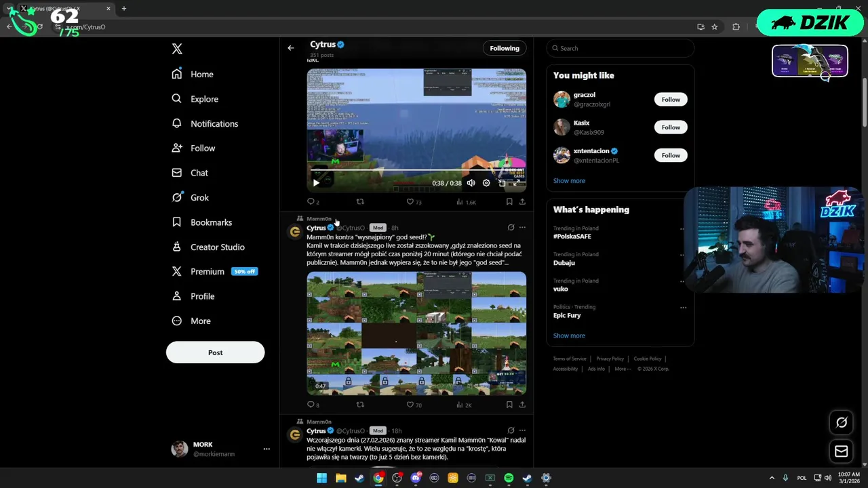Click Show more under What's happening
868x488 pixels.
[569, 335]
